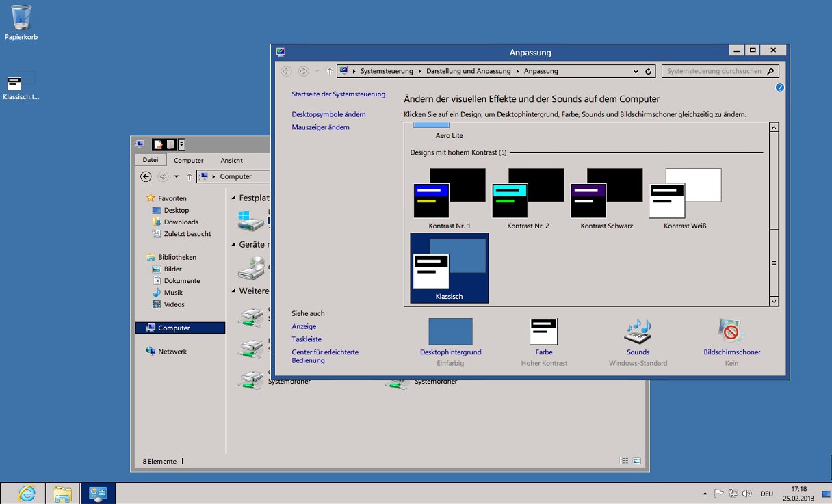Switch Explorer to large icons view

pyautogui.click(x=636, y=461)
